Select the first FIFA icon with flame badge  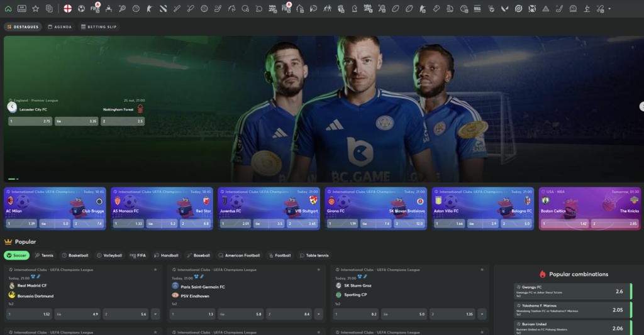(x=95, y=8)
